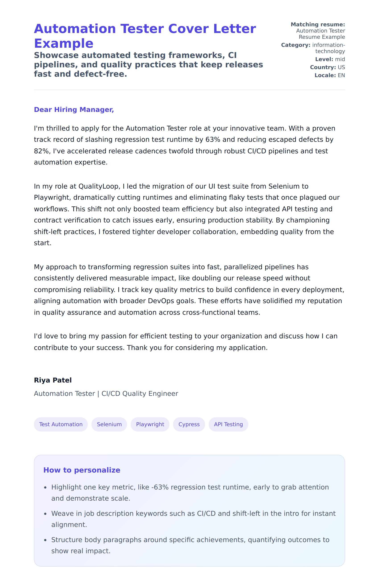Viewport: 379px width, 588px height.
Task: Click the 'Structure body paragraphs' tip
Action: coord(189,545)
